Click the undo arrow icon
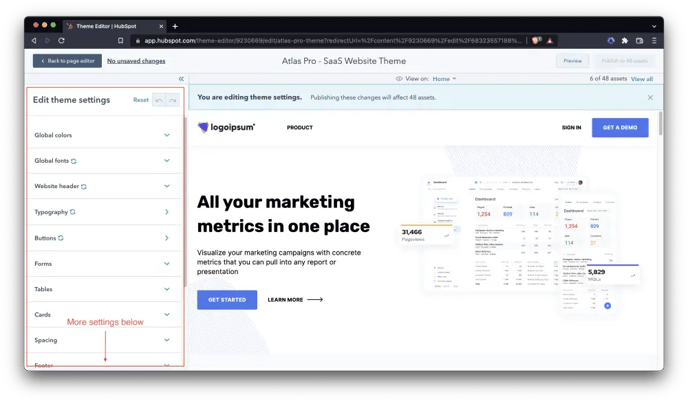Image resolution: width=688 pixels, height=403 pixels. [x=159, y=101]
